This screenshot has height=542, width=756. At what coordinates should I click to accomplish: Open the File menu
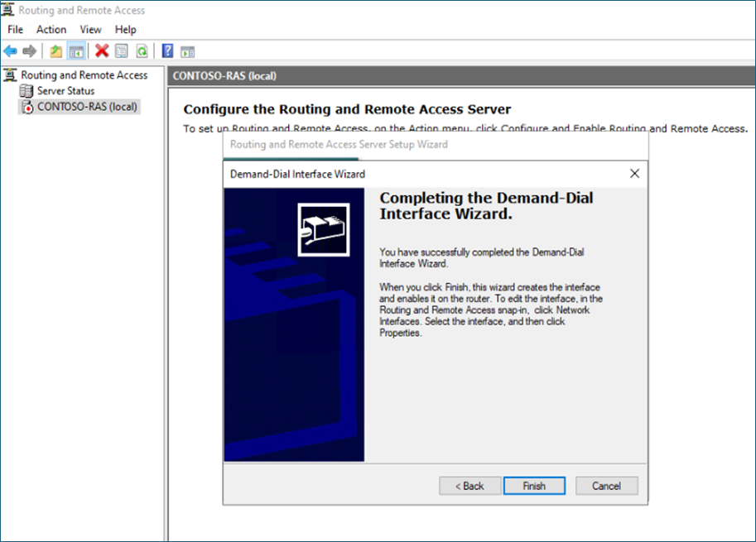[16, 30]
